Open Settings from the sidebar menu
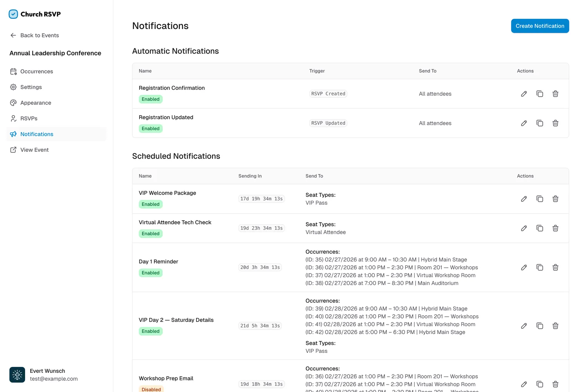Image resolution: width=588 pixels, height=392 pixels. 31,87
